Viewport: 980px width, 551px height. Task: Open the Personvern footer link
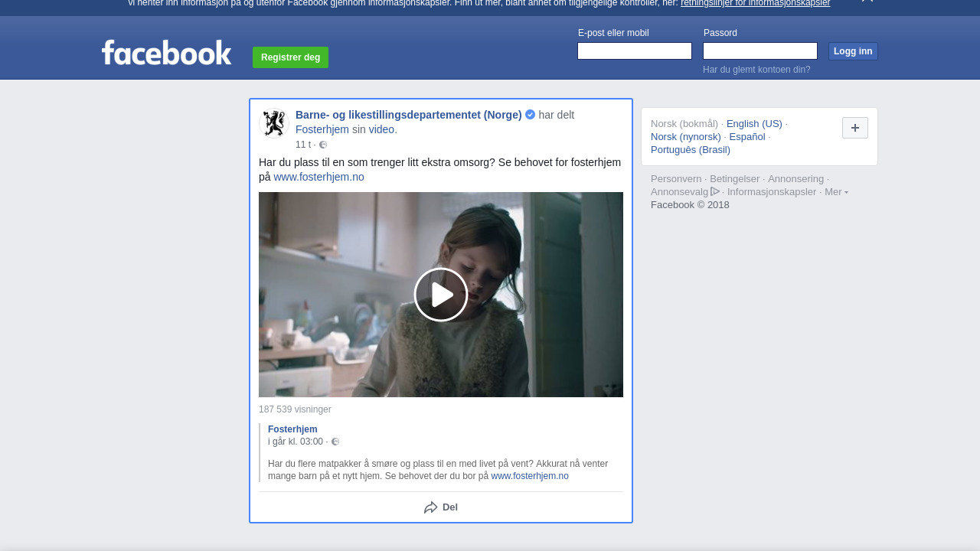(676, 178)
